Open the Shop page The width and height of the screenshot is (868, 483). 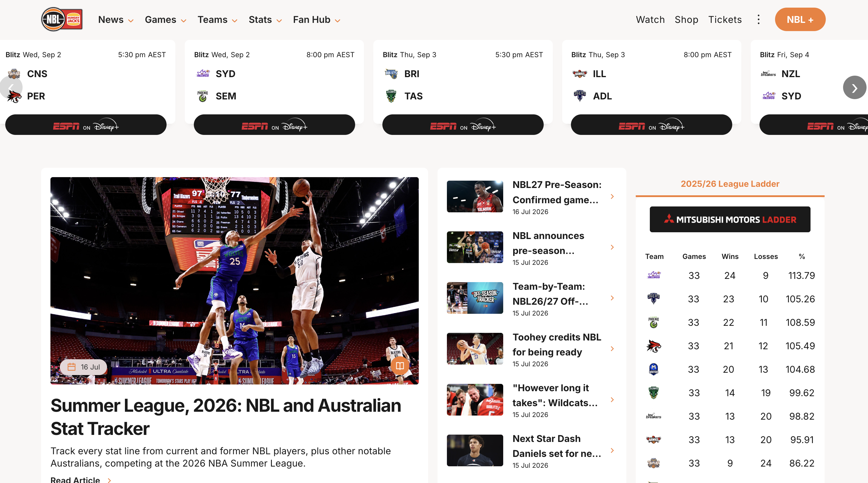[x=686, y=20]
